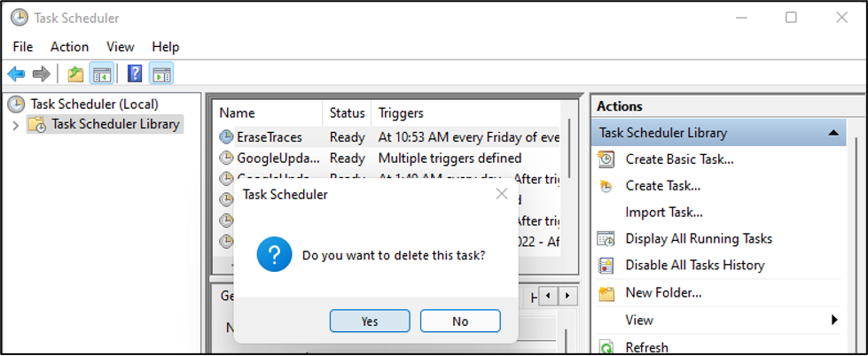
Task: Confirm deletion by clicking Yes
Action: 370,321
